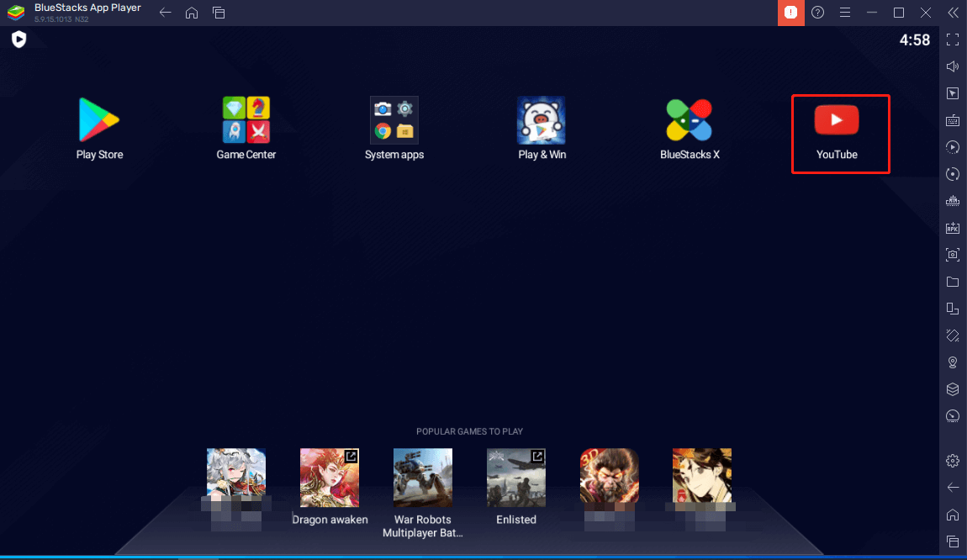Open recent apps from sidebar bottom

pyautogui.click(x=953, y=542)
